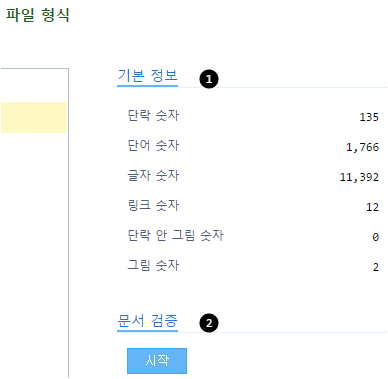Select the 단어 숫자 label

click(153, 146)
